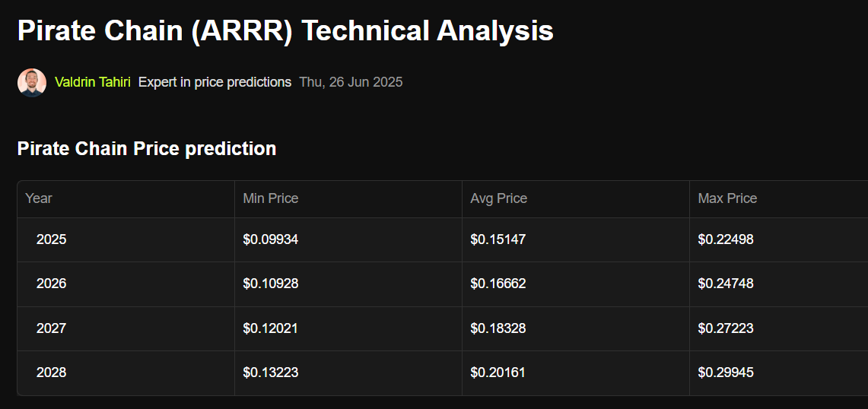This screenshot has width=868, height=409.
Task: Click the Pirate Chain (ARRR) Technical Analysis title
Action: (x=285, y=31)
